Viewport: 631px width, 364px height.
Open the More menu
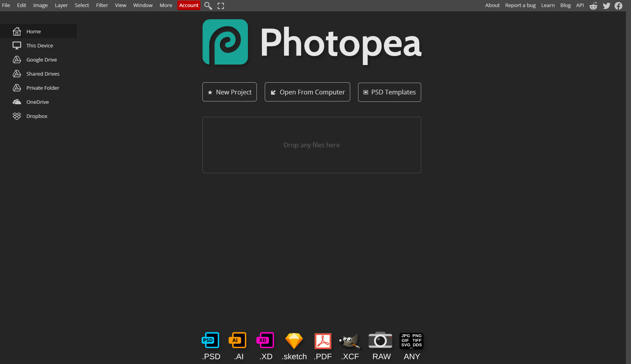(x=166, y=5)
